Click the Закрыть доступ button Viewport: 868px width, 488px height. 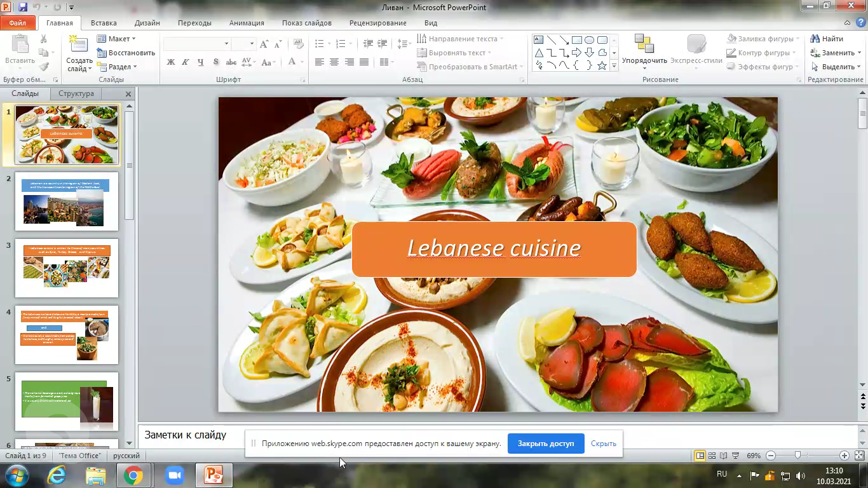point(545,444)
